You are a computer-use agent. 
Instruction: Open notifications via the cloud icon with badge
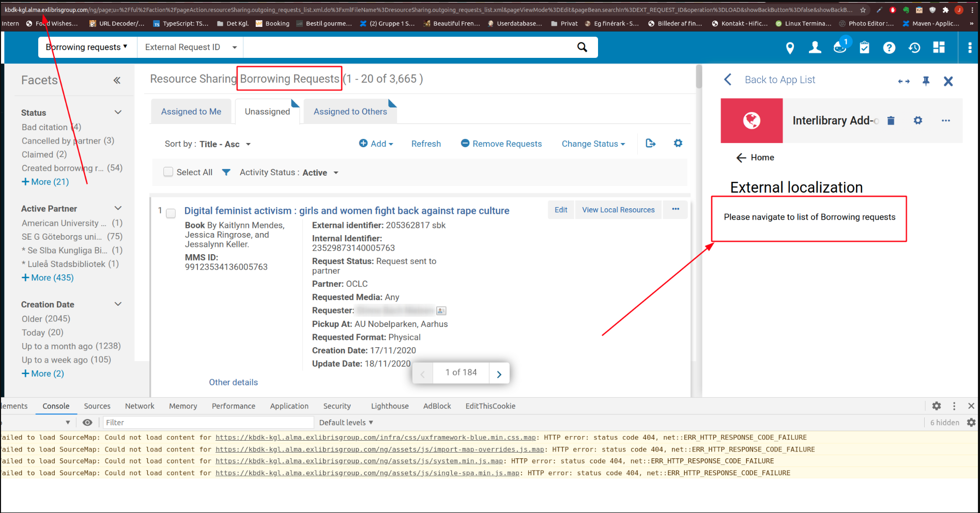click(x=839, y=48)
